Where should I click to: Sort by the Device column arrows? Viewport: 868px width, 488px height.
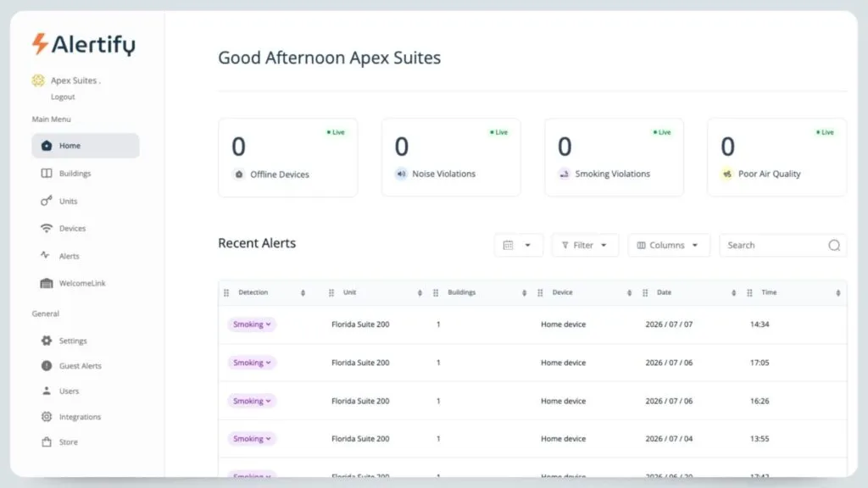point(629,292)
